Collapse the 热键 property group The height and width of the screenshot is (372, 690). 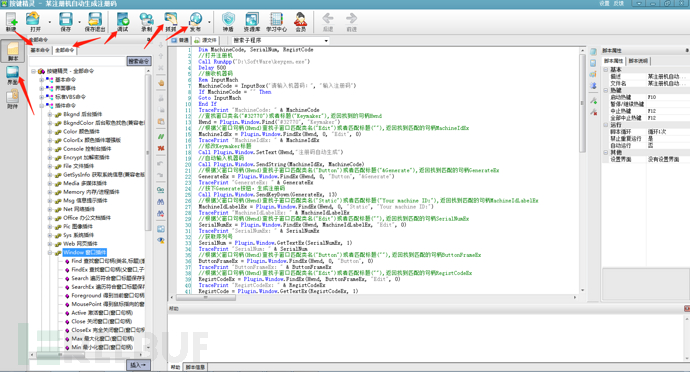(606, 90)
